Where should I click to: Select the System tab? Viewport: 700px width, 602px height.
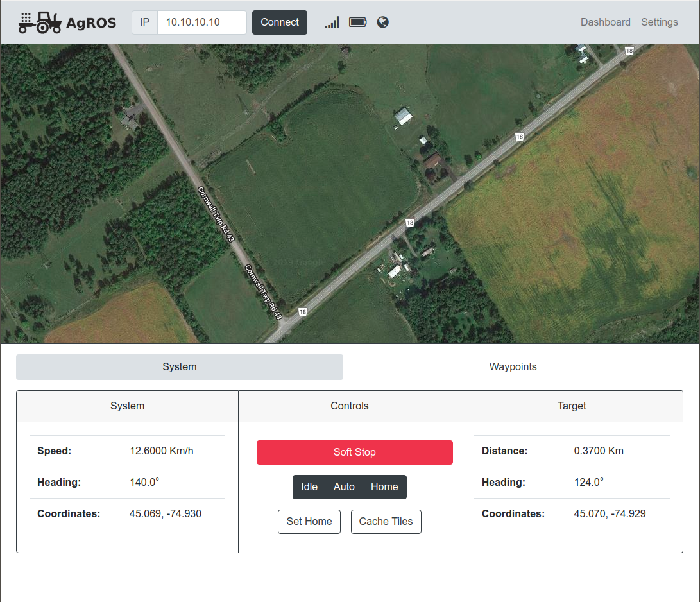(x=180, y=367)
